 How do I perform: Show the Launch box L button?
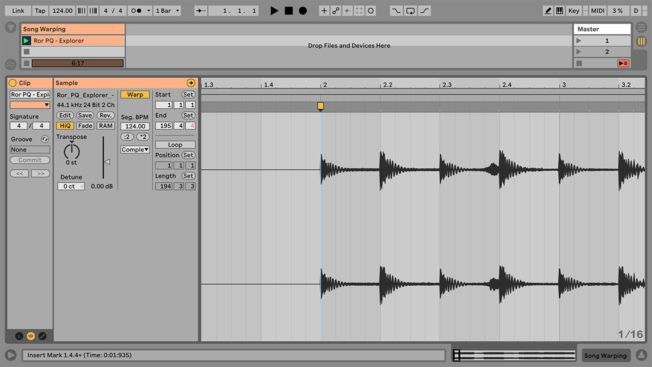click(x=19, y=336)
